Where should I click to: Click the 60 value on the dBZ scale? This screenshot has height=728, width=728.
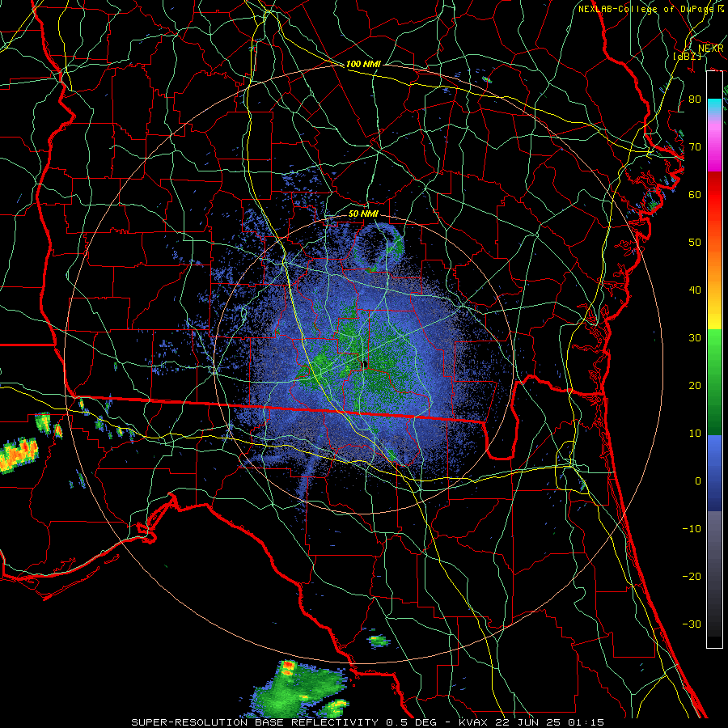695,194
